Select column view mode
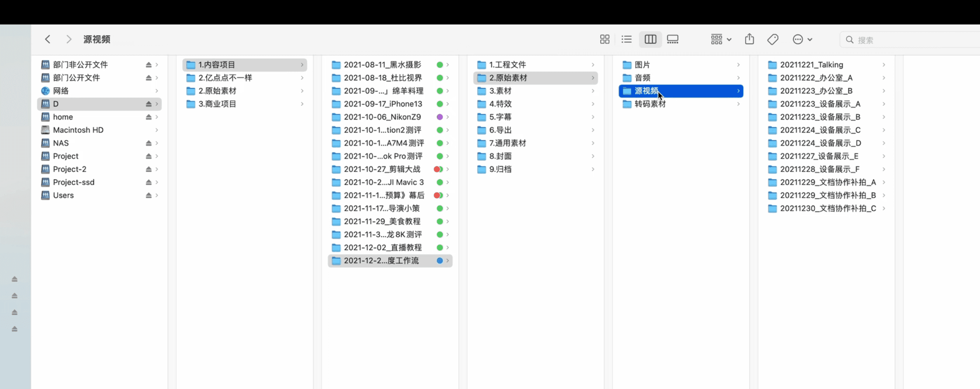This screenshot has height=389, width=980. 650,39
